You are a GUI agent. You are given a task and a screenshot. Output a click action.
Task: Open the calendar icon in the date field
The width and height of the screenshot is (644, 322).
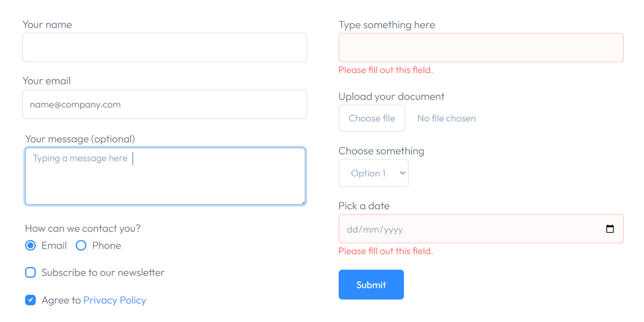click(610, 228)
